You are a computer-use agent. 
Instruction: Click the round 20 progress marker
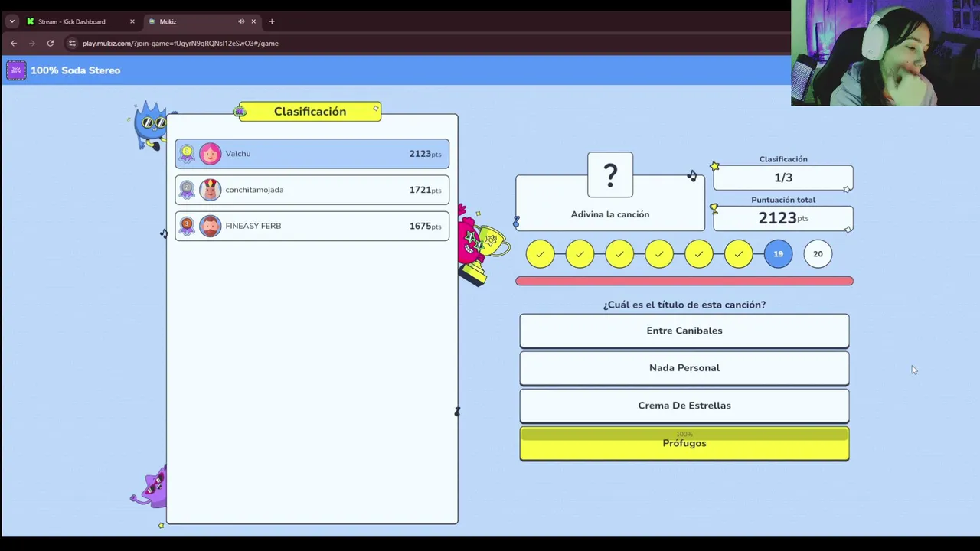pos(818,254)
